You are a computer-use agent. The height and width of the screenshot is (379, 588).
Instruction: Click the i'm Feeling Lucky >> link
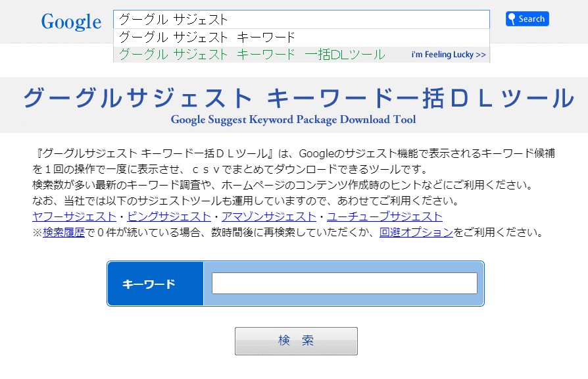pos(449,55)
